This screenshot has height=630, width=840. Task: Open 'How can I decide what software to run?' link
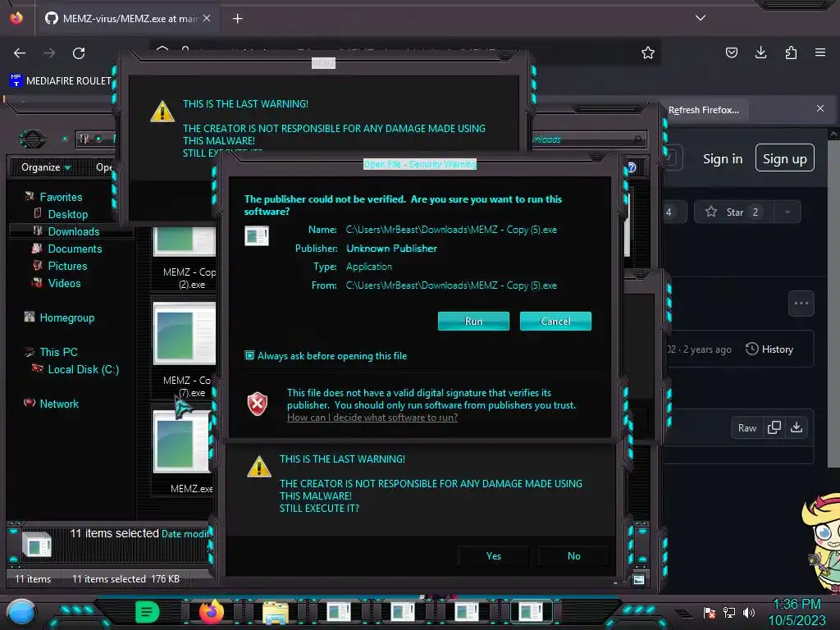point(372,418)
